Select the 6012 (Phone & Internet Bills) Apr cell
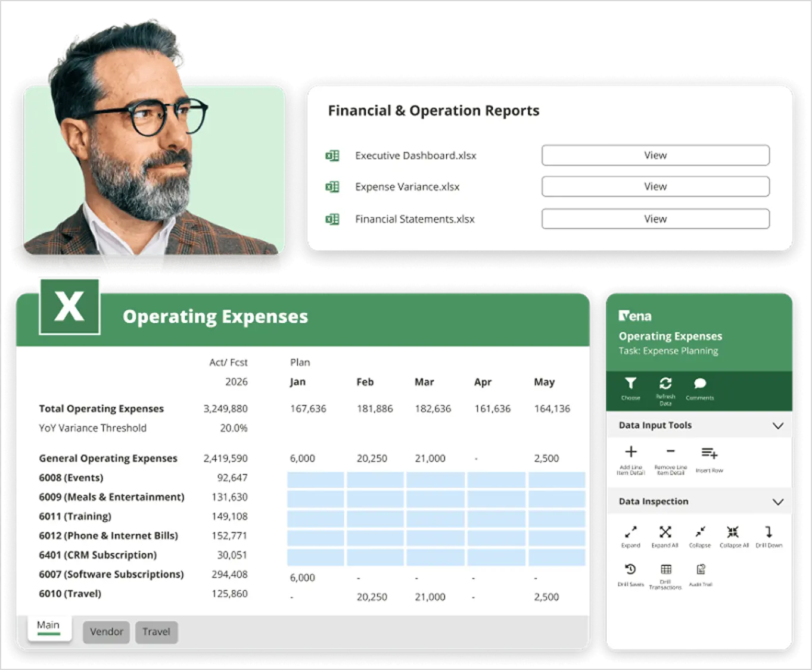Image resolution: width=812 pixels, height=670 pixels. (496, 538)
